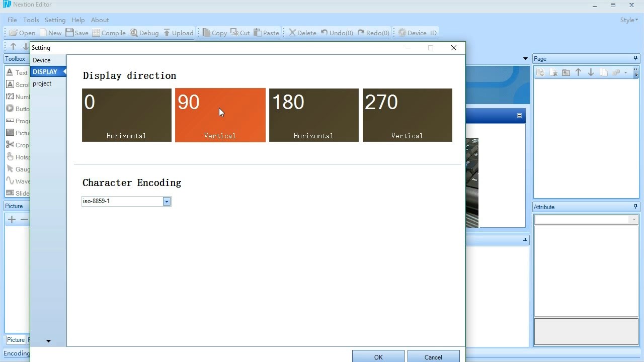Choose the Hotspot component hand icon
Image resolution: width=644 pixels, height=362 pixels.
click(x=10, y=157)
